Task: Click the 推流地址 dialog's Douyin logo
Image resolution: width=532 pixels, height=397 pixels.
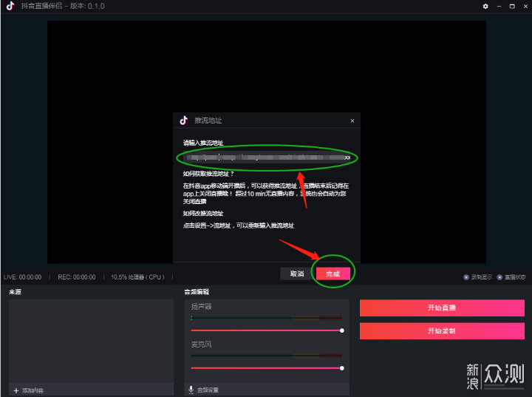Action: pyautogui.click(x=183, y=121)
